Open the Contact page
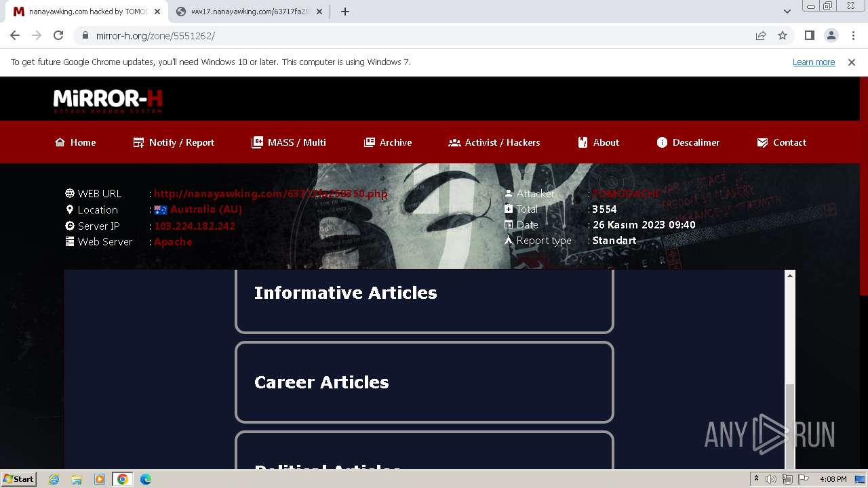 pos(781,142)
